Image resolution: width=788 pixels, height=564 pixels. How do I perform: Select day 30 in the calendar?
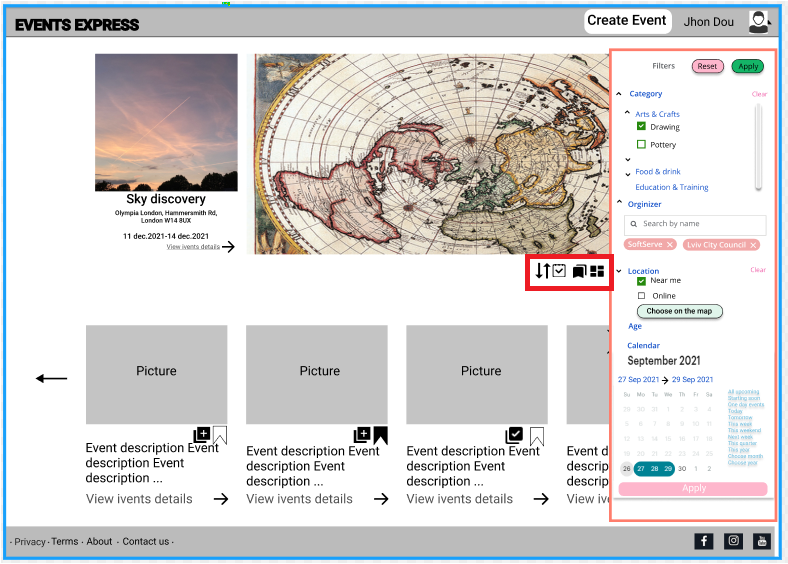pos(682,468)
